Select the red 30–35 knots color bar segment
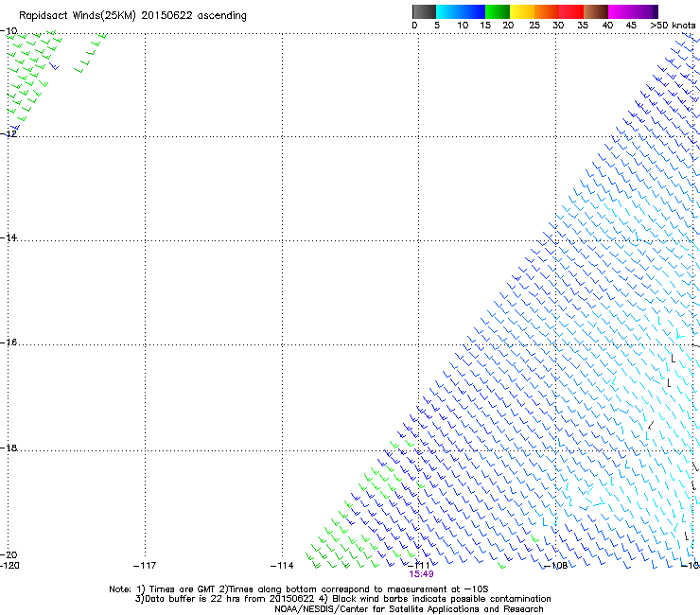 click(571, 11)
